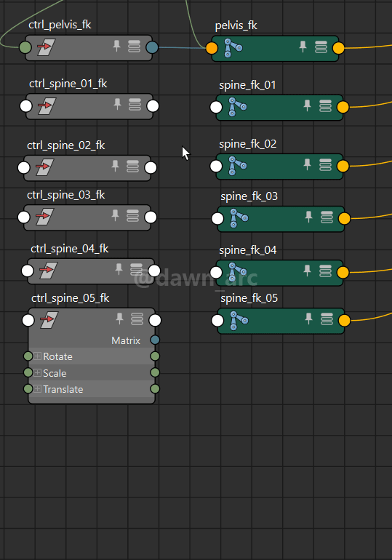This screenshot has width=392, height=560.
Task: Click the joint icon on spine_fk_05
Action: point(239,320)
